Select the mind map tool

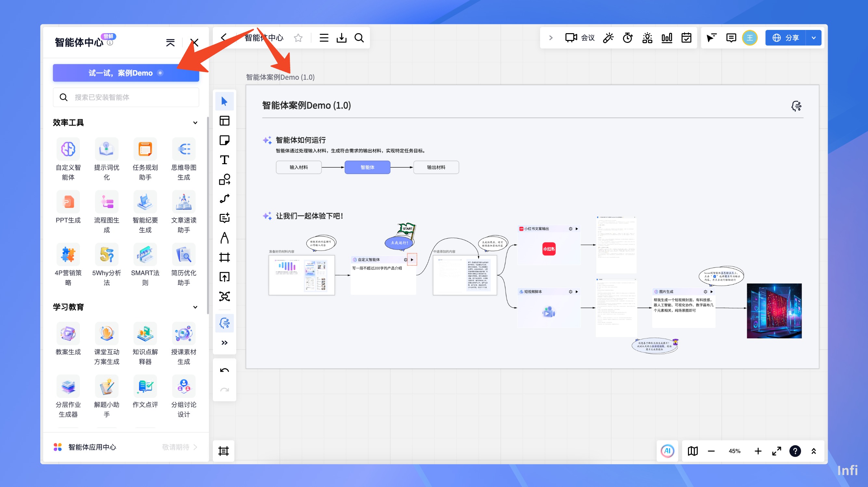tap(225, 296)
